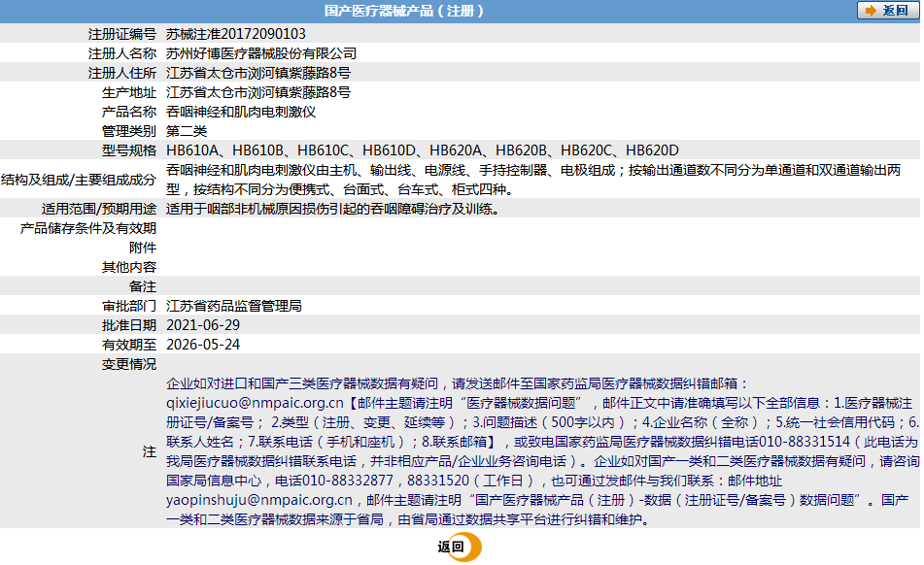924x565 pixels.
Task: Click the 产品储存条件及有效期 label
Action: pos(88,228)
